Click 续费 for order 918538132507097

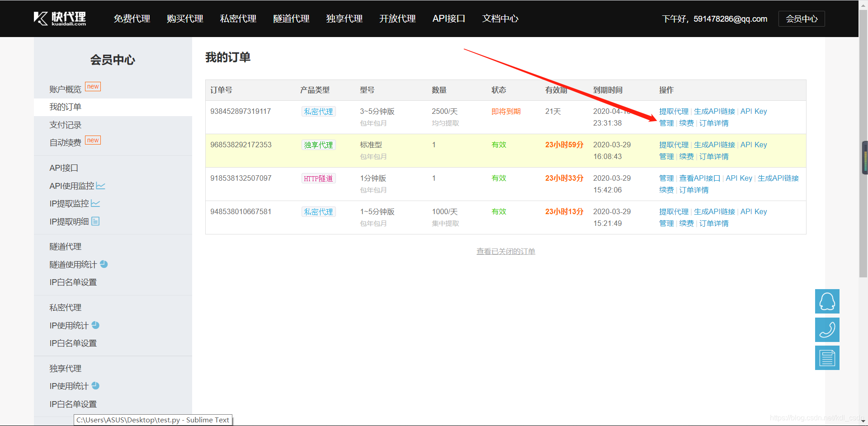[x=666, y=190]
